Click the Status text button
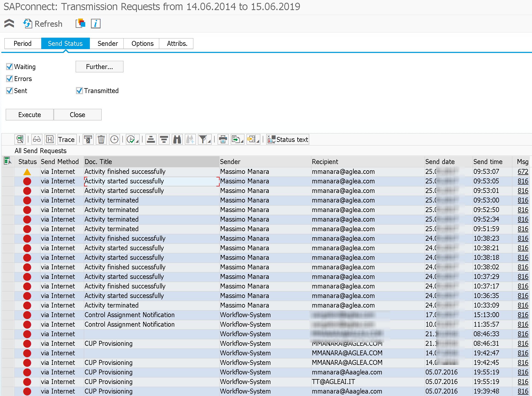 tap(288, 139)
